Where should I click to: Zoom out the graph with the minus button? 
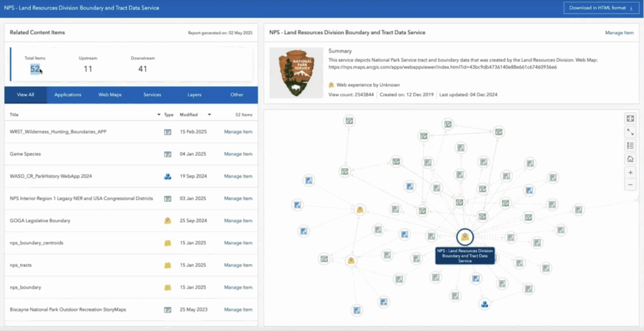[x=630, y=186]
